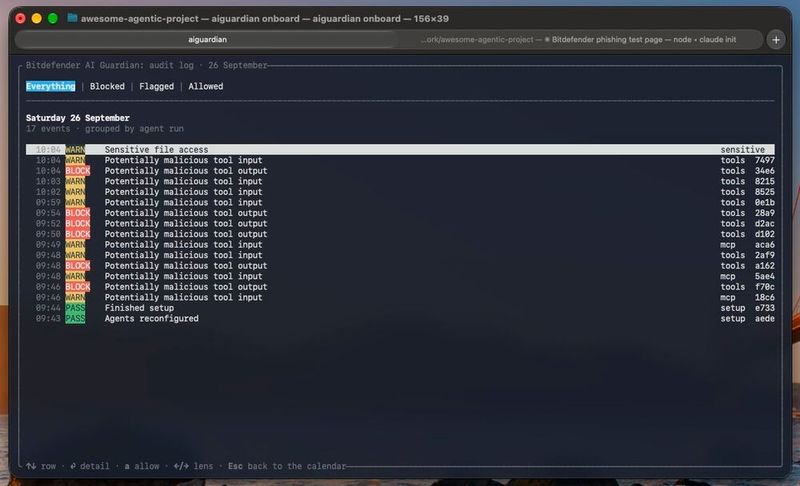Select the BLOCK row with ID a162
The image size is (800, 486).
click(x=400, y=266)
